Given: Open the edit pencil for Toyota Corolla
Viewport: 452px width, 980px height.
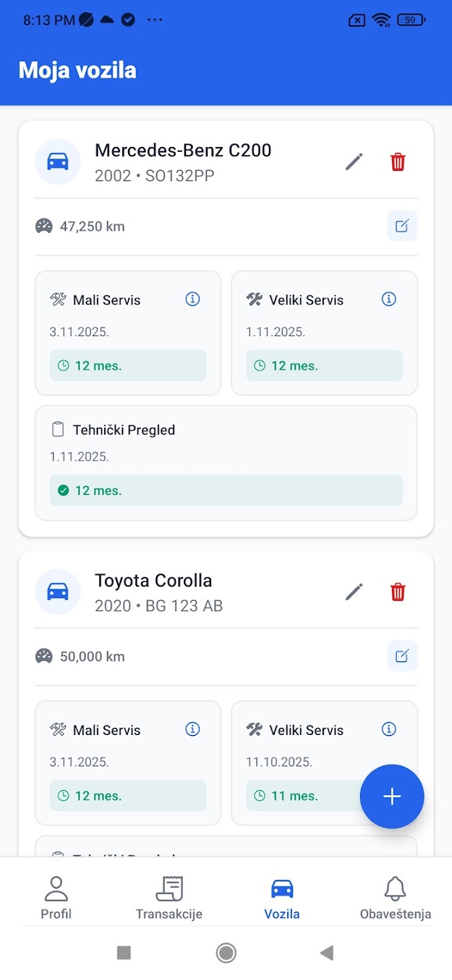Looking at the screenshot, I should coord(354,591).
